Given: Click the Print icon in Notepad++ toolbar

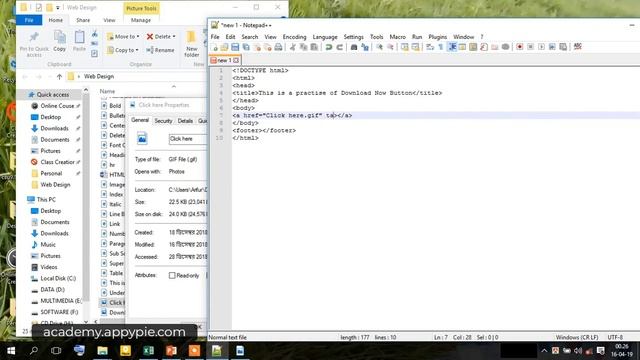Looking at the screenshot, I should (278, 47).
